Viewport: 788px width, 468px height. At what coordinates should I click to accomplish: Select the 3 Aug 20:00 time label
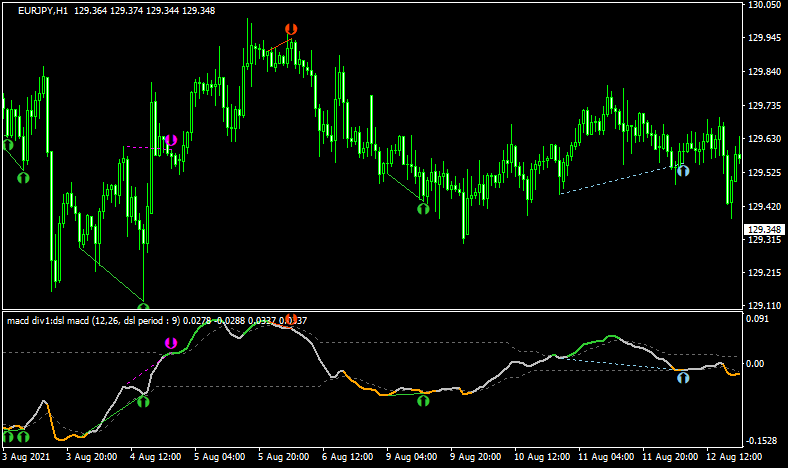[x=92, y=457]
